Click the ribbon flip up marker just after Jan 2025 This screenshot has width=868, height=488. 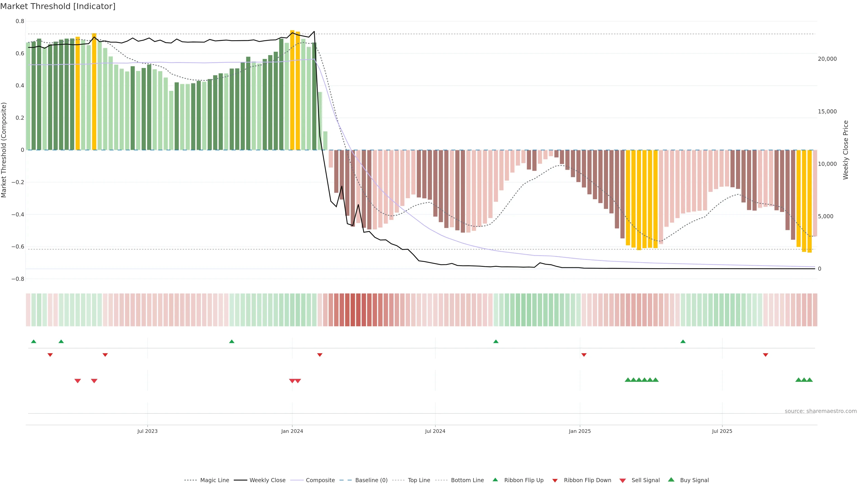pos(683,342)
